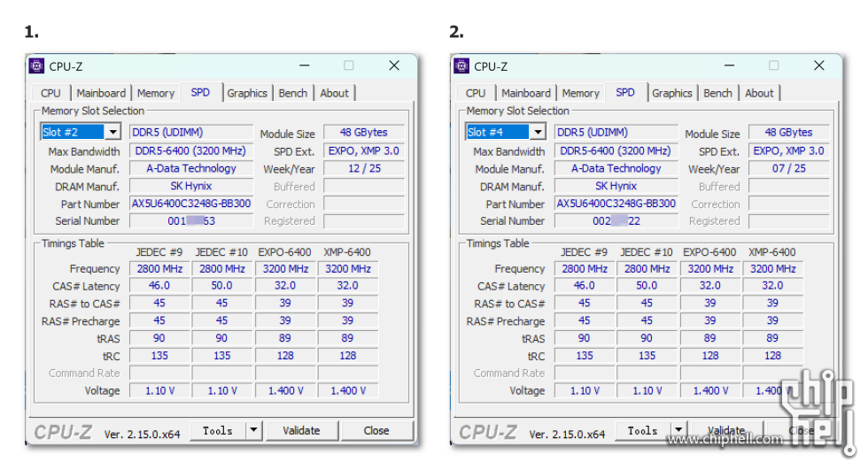Click Tools button in right window

pyautogui.click(x=643, y=430)
